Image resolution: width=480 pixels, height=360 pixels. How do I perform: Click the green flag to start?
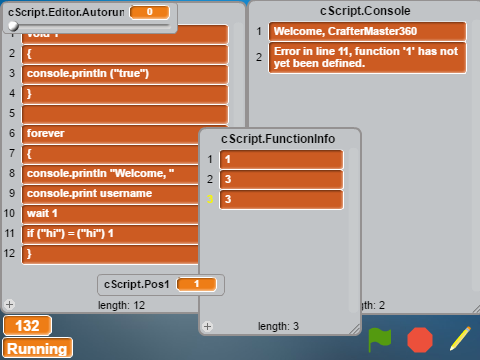(380, 340)
